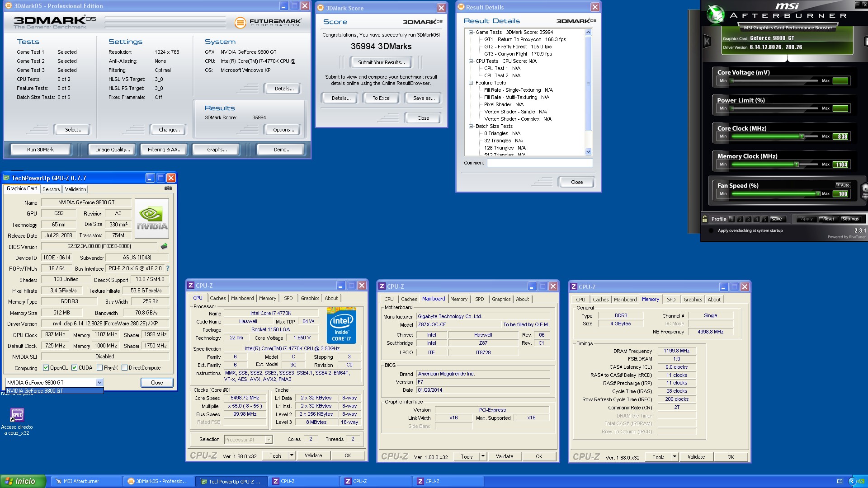Open Processor #1 selection dropdown in CPU-Z
868x488 pixels.
(x=268, y=439)
